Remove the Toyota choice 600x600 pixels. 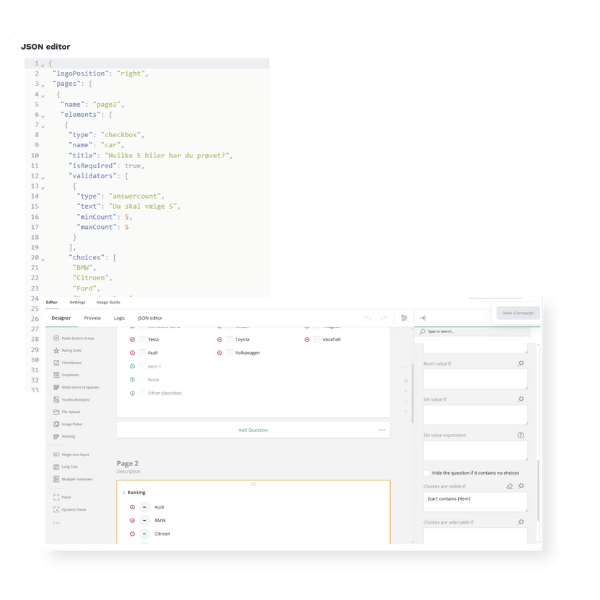point(219,339)
